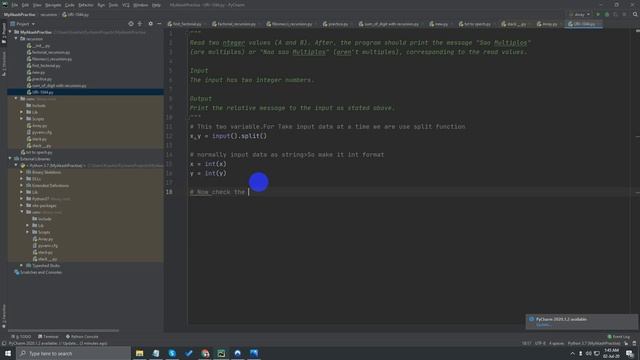
Task: Click the expand all icon in Project panel
Action: (140, 24)
